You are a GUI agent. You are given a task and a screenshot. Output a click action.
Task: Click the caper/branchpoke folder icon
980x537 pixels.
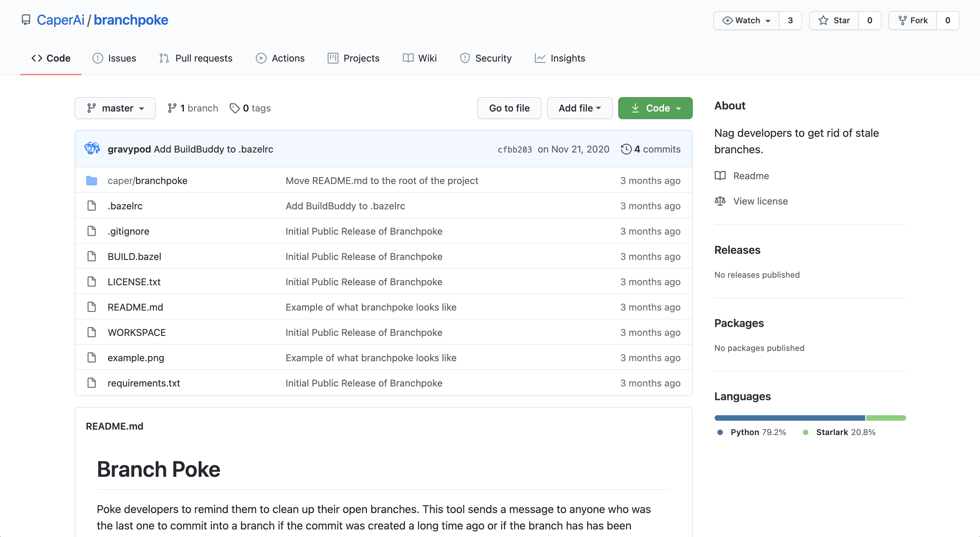click(91, 180)
